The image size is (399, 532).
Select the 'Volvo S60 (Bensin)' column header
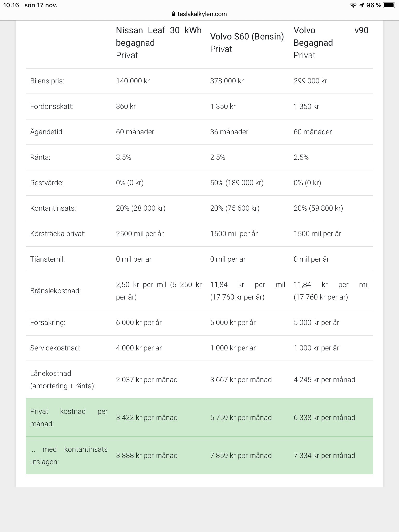[x=247, y=36]
